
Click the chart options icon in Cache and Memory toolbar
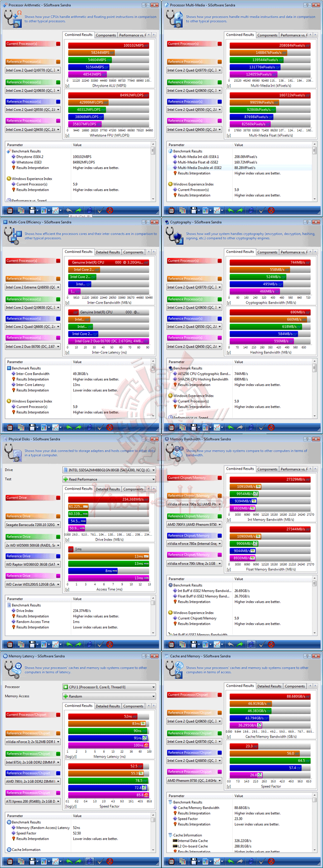click(x=205, y=861)
